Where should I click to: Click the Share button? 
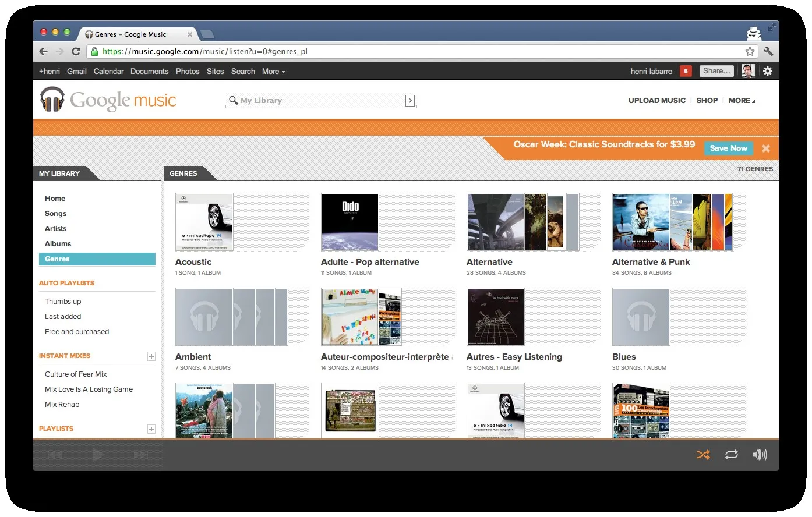coord(716,71)
